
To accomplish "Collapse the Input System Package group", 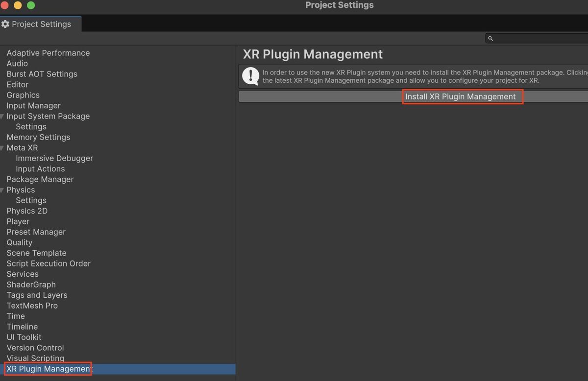I will click(2, 116).
